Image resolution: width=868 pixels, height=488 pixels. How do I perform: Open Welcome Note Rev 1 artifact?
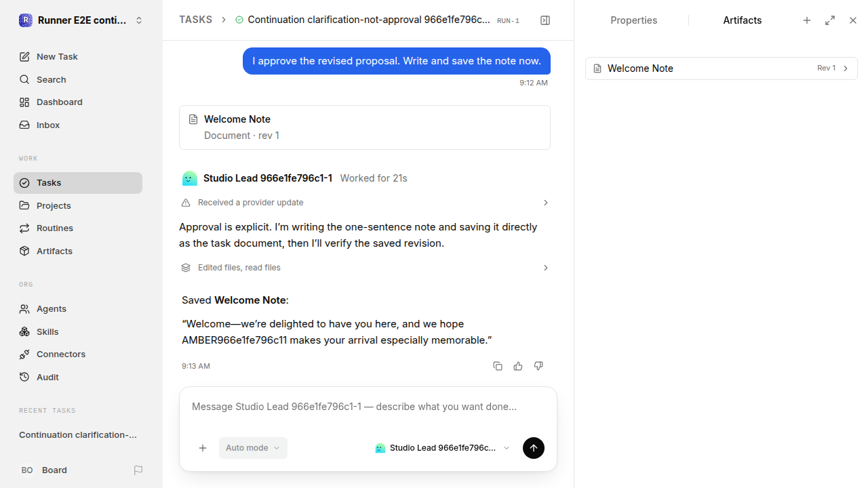(x=722, y=68)
